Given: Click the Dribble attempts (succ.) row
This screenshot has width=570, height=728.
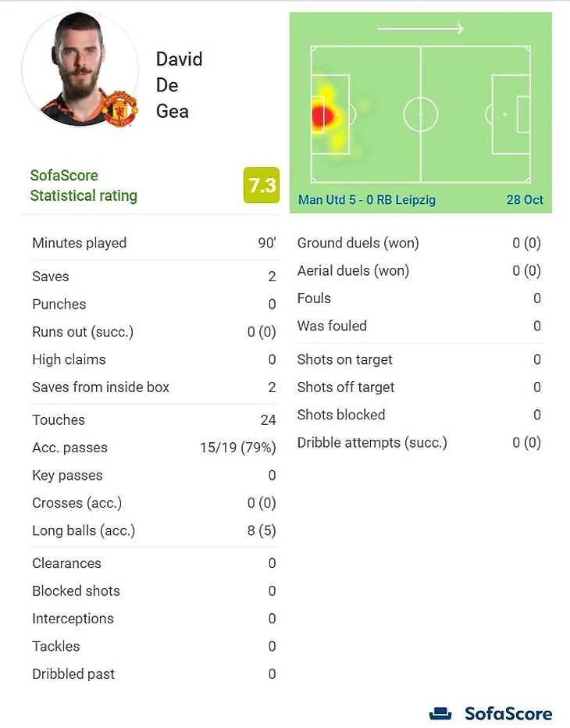Looking at the screenshot, I should click(x=419, y=443).
